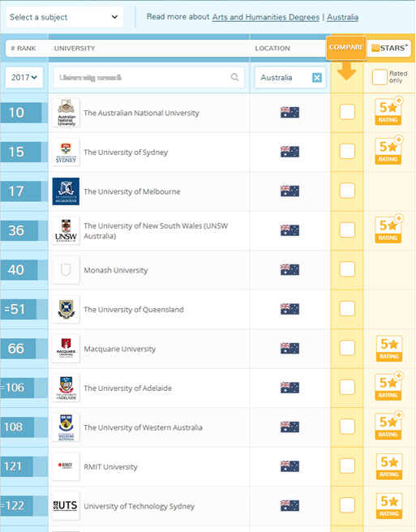This screenshot has height=532, width=416.
Task: Check compare box for University of Queensland
Action: pos(347,309)
